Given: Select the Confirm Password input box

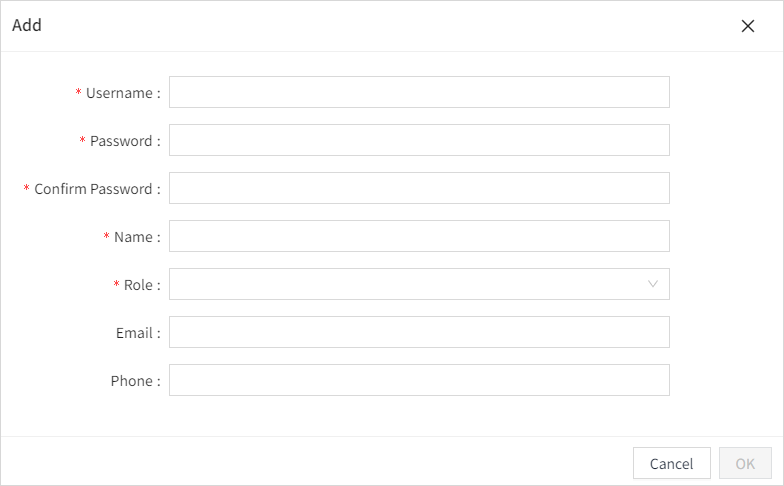Looking at the screenshot, I should [x=419, y=188].
